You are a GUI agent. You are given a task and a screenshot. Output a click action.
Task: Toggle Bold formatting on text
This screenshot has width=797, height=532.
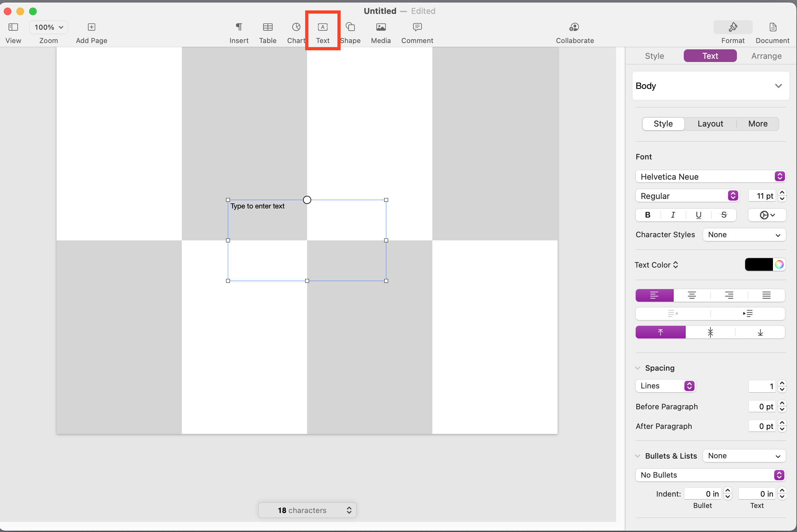coord(648,214)
